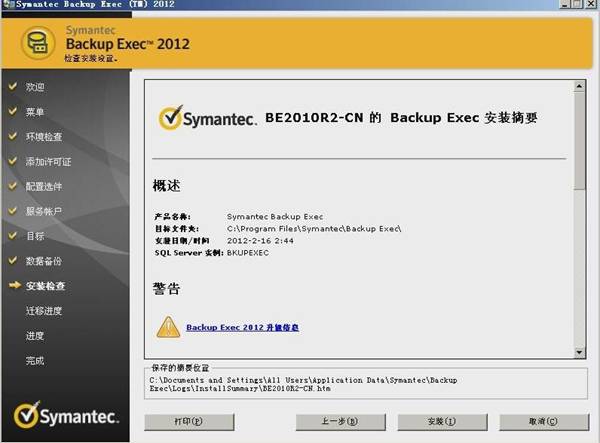600x443 pixels.
Task: Click the summary scrollbar up arrow
Action: pyautogui.click(x=580, y=87)
